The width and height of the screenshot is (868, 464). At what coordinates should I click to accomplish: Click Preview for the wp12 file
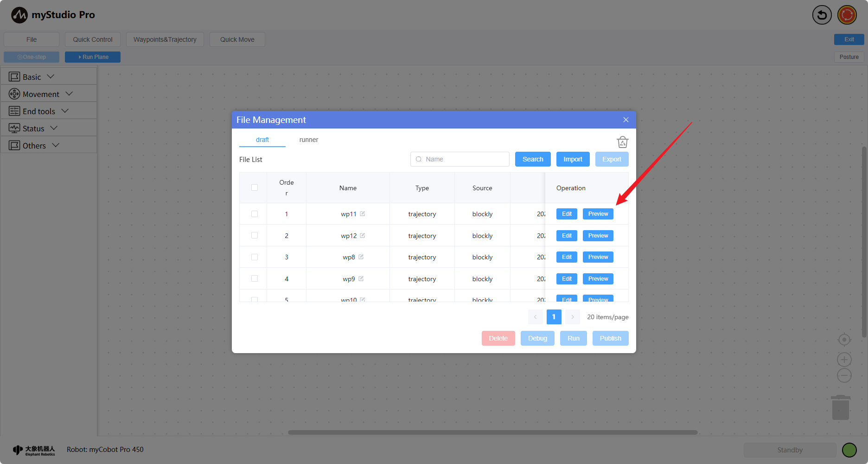tap(598, 236)
